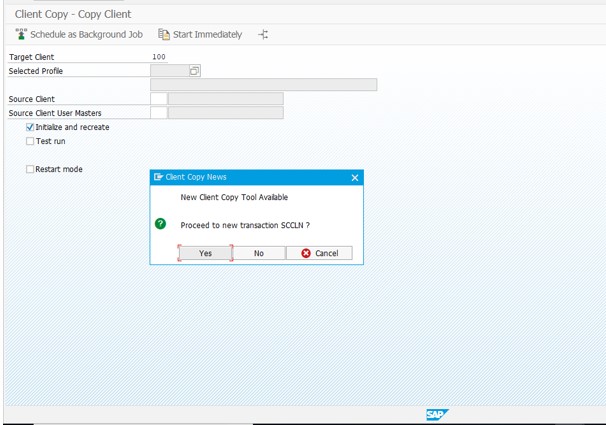Click the Source Client input field
Image resolution: width=606 pixels, height=425 pixels.
click(x=159, y=99)
